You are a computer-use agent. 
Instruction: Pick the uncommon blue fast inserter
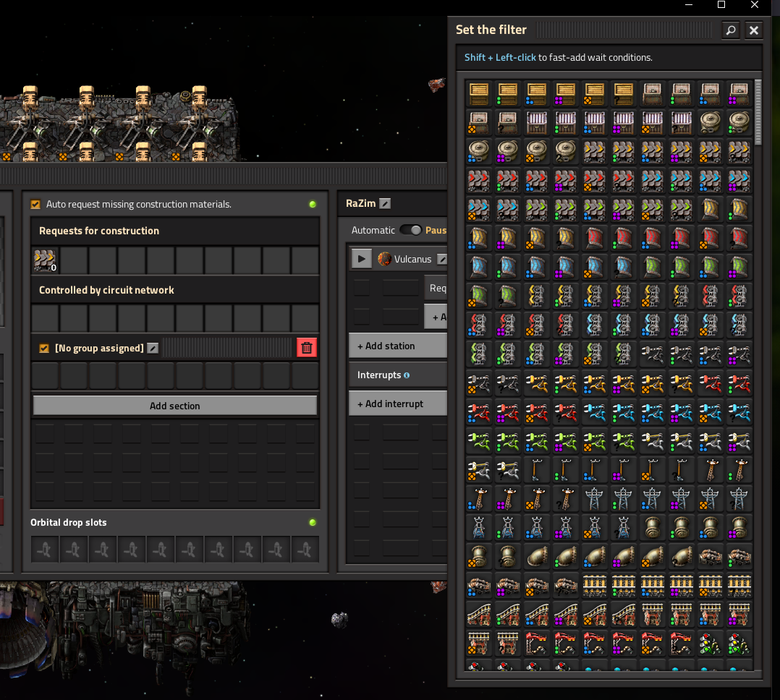(x=623, y=411)
